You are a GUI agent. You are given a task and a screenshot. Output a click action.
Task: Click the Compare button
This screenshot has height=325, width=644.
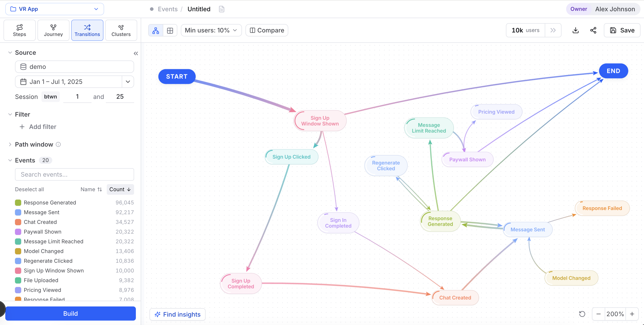(267, 30)
